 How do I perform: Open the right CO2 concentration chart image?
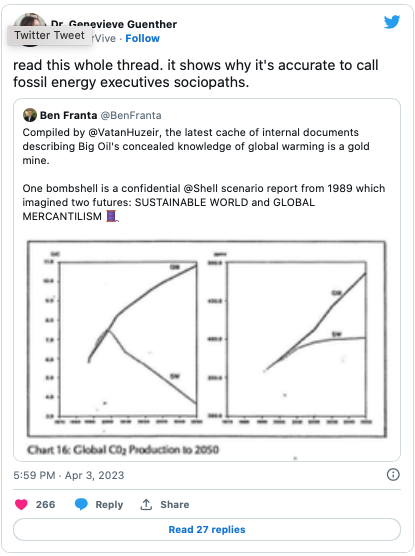289,339
